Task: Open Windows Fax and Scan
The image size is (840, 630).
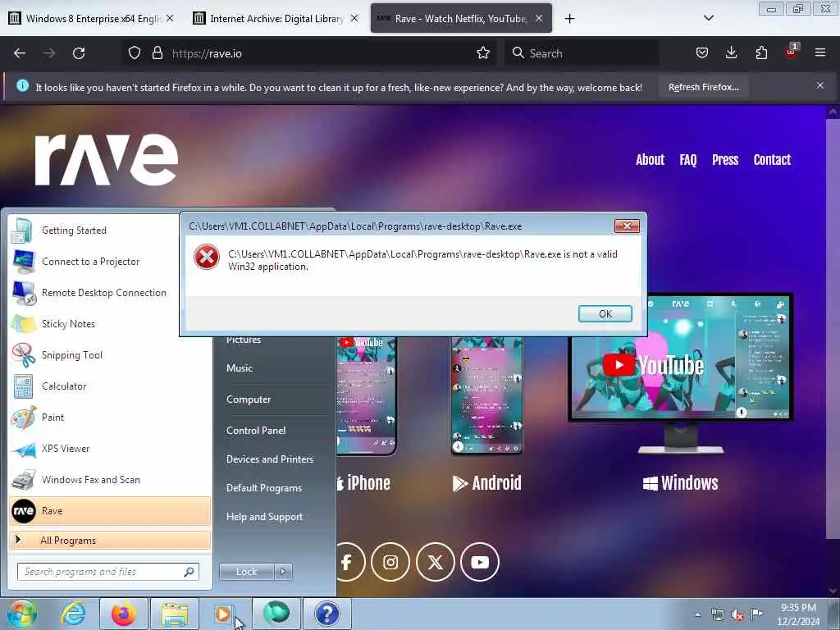Action: click(x=110, y=479)
